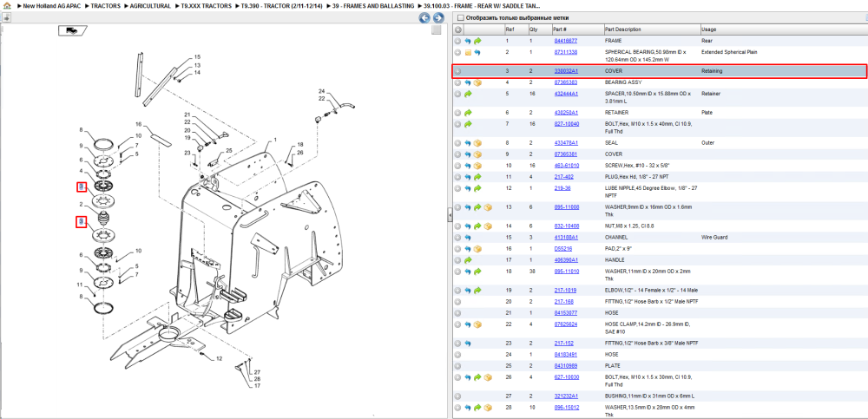868x419 pixels.
Task: Click blue arrow icon in FRAME row
Action: [x=468, y=41]
